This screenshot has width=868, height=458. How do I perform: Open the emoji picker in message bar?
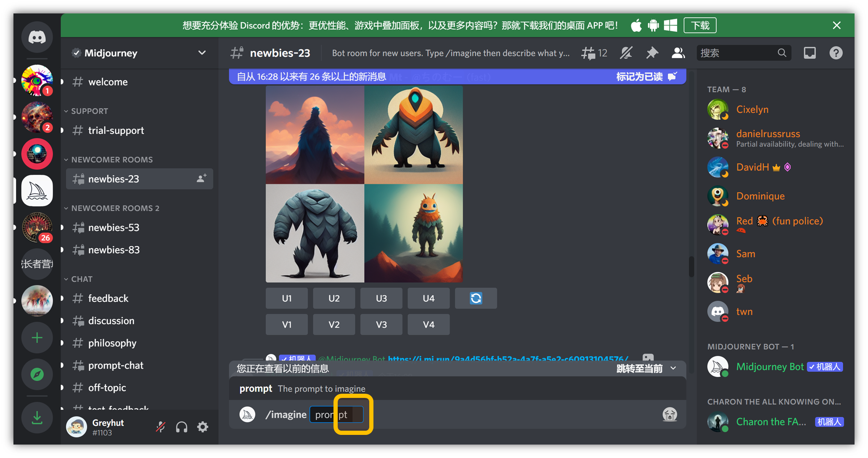pos(670,415)
